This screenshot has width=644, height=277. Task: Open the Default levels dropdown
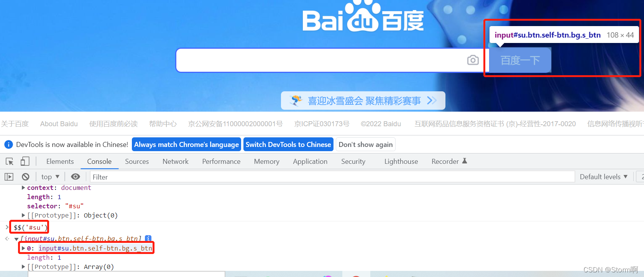click(604, 177)
